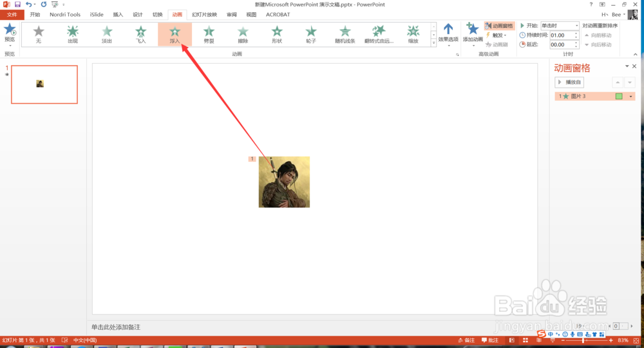644x348 pixels.
Task: Select the 缩放 (Zoom) animation
Action: tap(413, 34)
